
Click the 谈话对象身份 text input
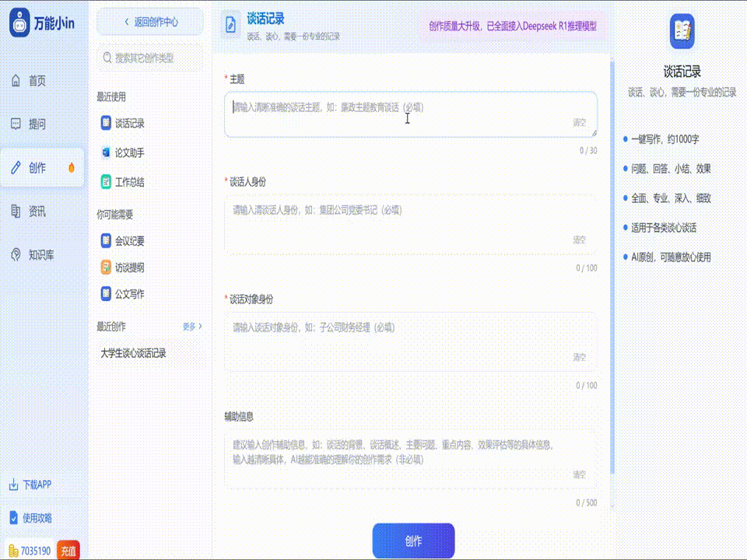pyautogui.click(x=411, y=341)
